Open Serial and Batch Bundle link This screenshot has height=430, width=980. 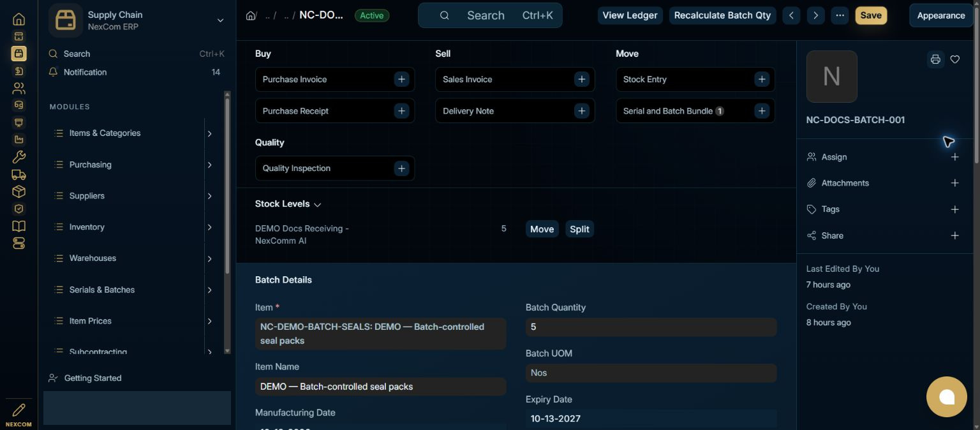[x=667, y=110]
